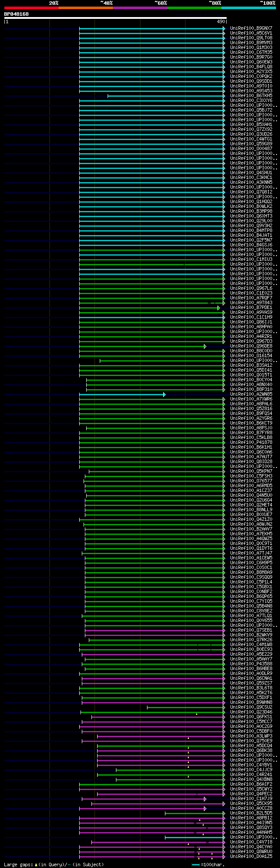Select label UniRef100_A0CCZ8

(251, 808)
